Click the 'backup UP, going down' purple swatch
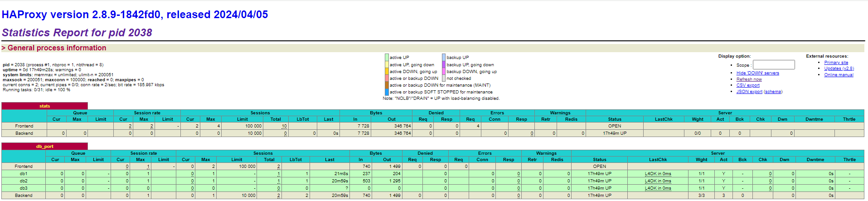868x201 pixels. pos(444,65)
